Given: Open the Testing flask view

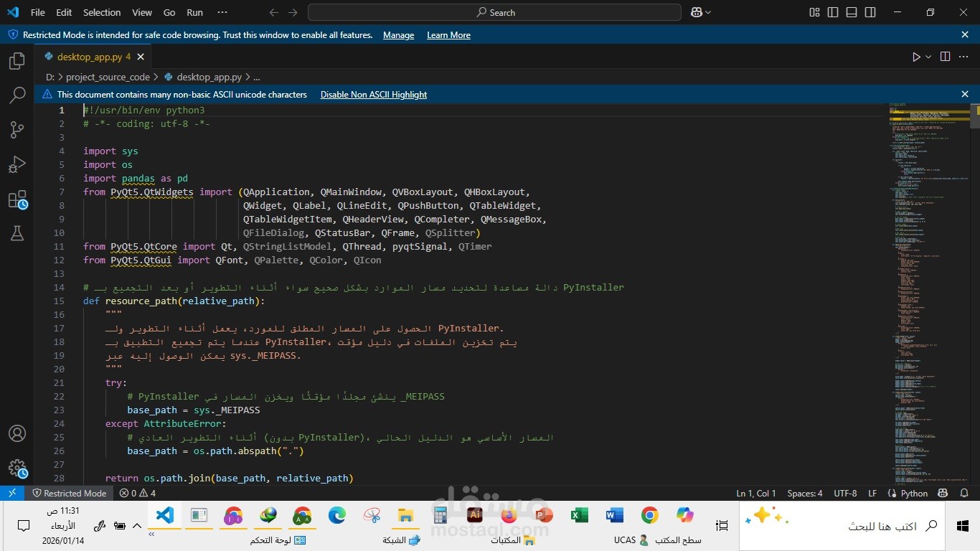Looking at the screenshot, I should 17,233.
